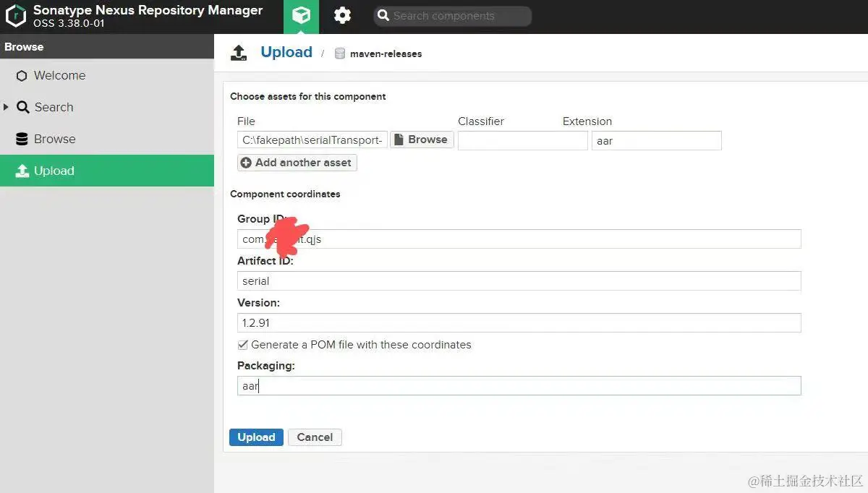Click Add another asset button
The image size is (868, 493).
point(297,163)
